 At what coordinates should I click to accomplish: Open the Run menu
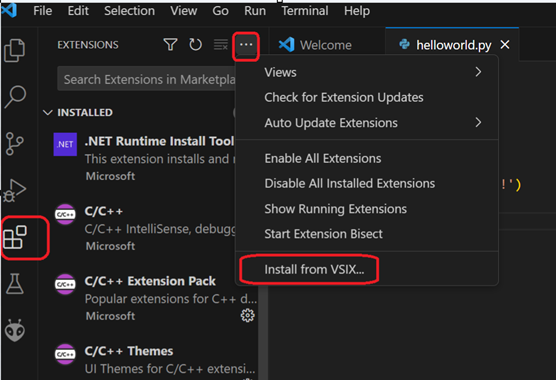coord(255,11)
